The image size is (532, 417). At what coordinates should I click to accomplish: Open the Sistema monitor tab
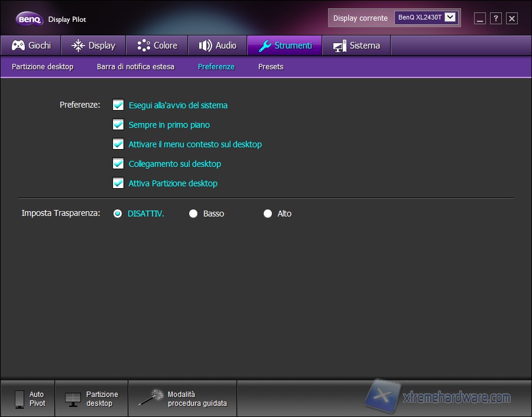pos(356,46)
